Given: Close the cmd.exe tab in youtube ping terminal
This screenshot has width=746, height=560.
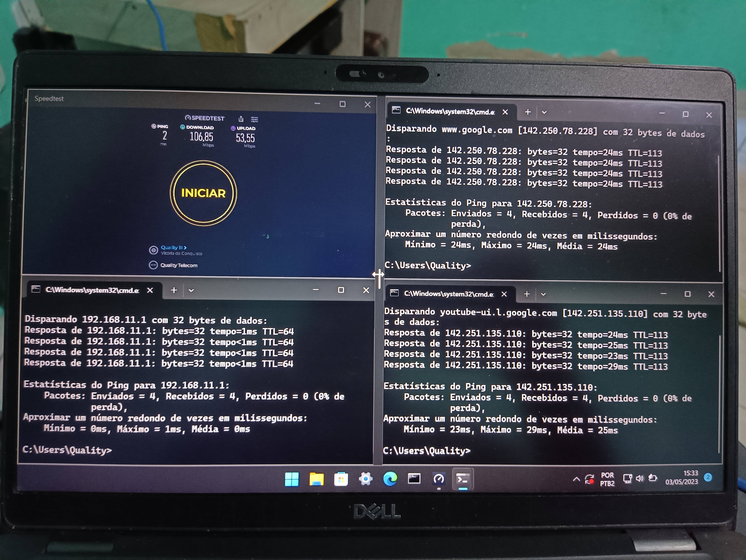Looking at the screenshot, I should pyautogui.click(x=504, y=294).
